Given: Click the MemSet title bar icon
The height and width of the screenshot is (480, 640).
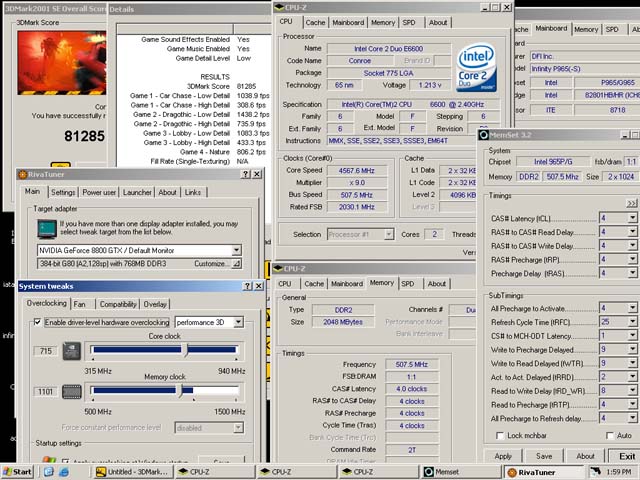Looking at the screenshot, I should (x=483, y=135).
